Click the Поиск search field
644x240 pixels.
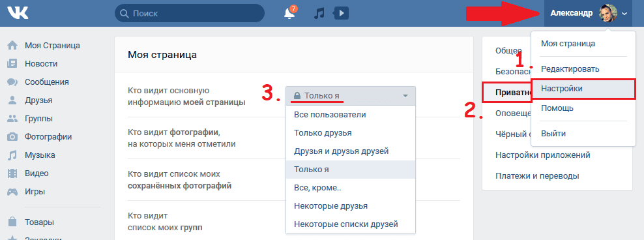(x=189, y=13)
